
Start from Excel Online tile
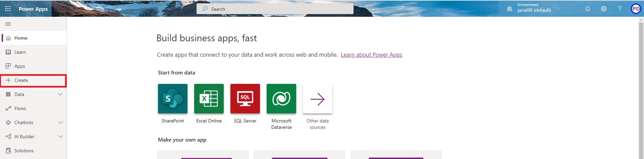tap(209, 99)
